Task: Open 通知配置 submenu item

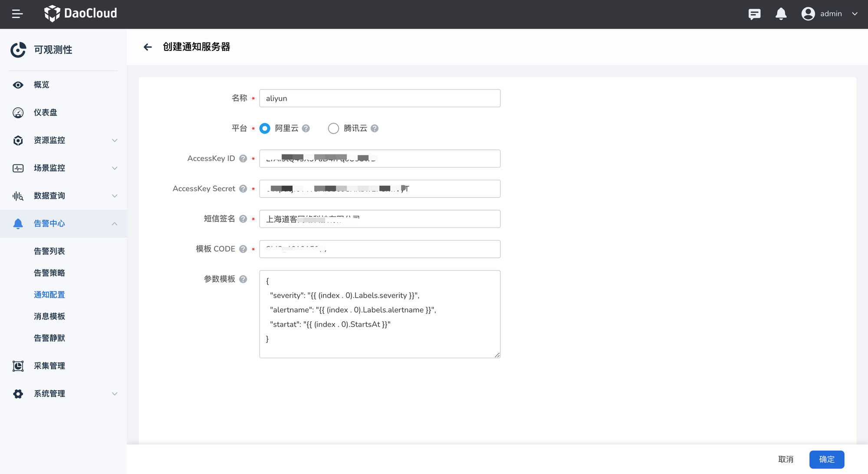Action: [x=49, y=295]
